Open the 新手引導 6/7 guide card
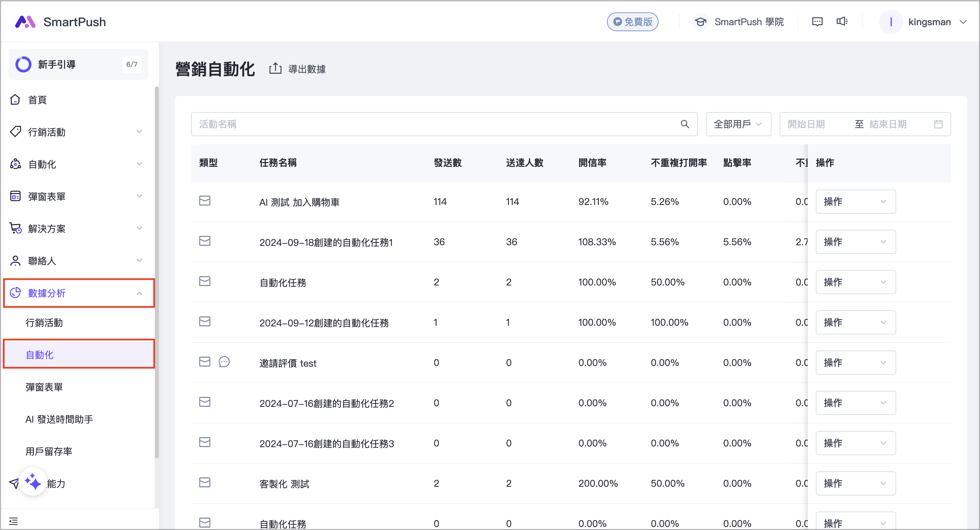This screenshot has height=530, width=980. click(x=78, y=64)
